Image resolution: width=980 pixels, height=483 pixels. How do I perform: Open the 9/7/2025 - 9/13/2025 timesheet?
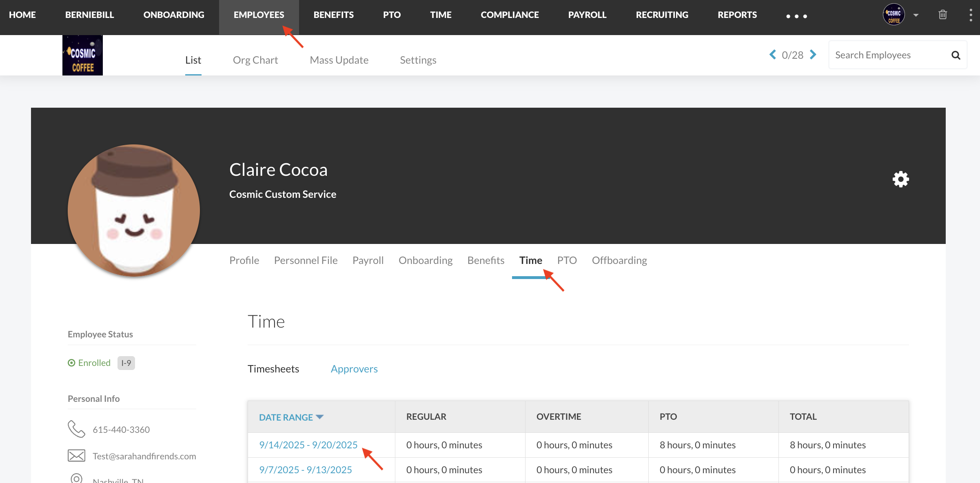pos(305,470)
